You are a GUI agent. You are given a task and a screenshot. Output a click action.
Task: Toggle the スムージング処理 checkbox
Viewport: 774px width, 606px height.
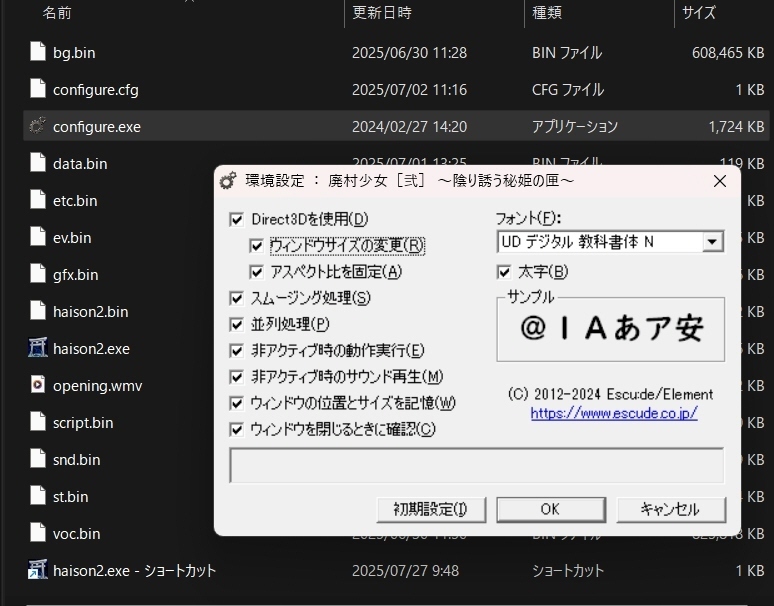(x=237, y=298)
